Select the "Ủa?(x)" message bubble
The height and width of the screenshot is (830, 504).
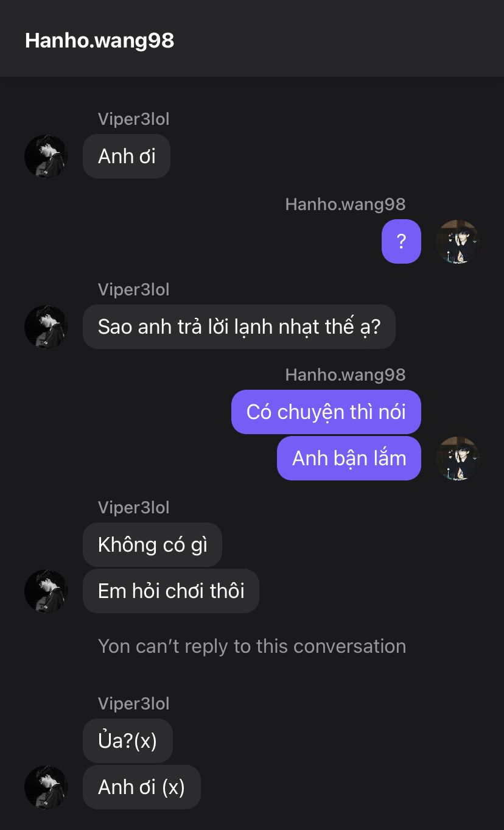point(127,740)
